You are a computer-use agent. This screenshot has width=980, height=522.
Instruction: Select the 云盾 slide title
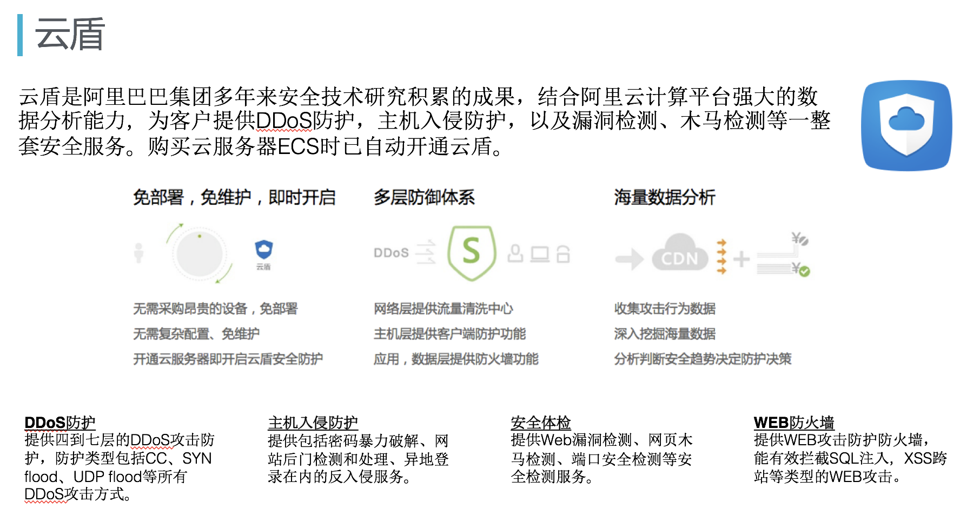(x=70, y=35)
